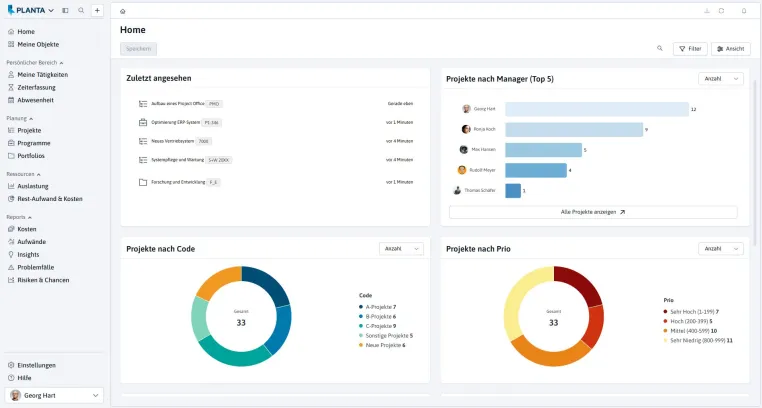The height and width of the screenshot is (408, 762).
Task: Click the search magnifier next to Filter
Action: pos(659,49)
